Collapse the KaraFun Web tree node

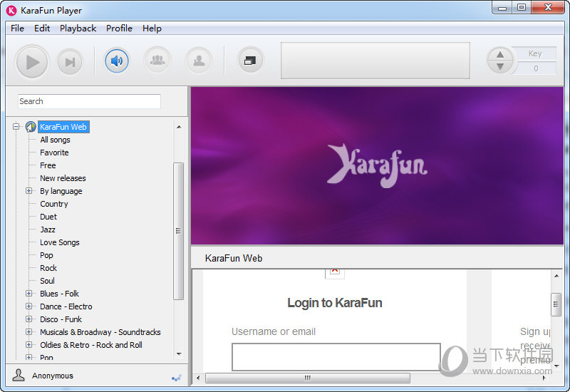(x=16, y=127)
